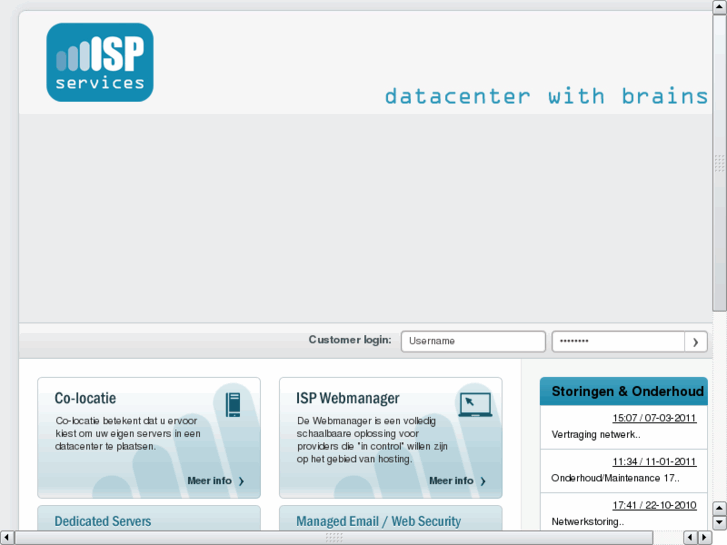727x545 pixels.
Task: Click the horizontal scrollbar thumb
Action: point(334,538)
